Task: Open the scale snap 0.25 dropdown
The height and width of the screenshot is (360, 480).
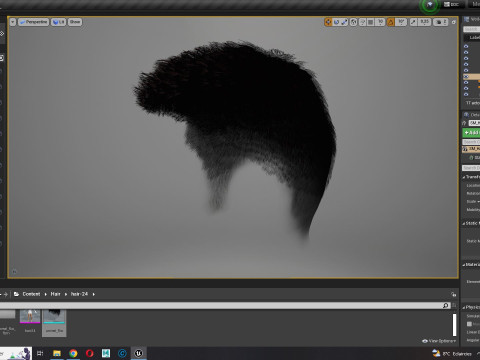Action: (x=424, y=22)
